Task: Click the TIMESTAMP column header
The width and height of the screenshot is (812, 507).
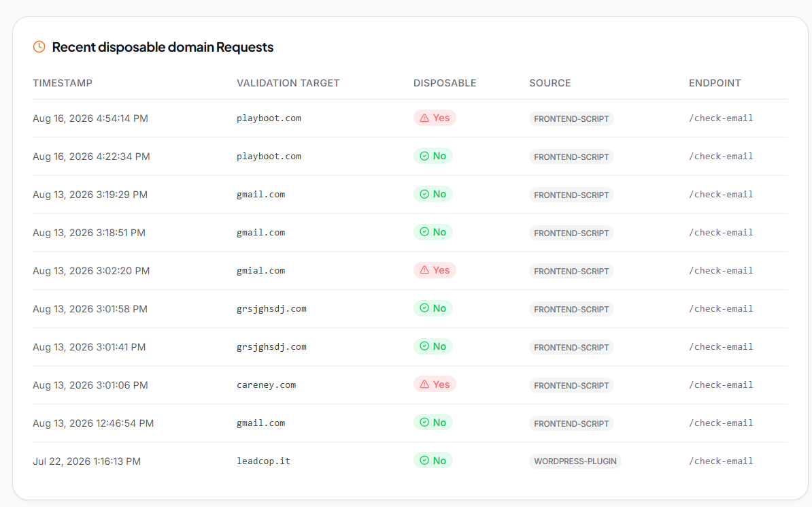Action: pos(63,83)
